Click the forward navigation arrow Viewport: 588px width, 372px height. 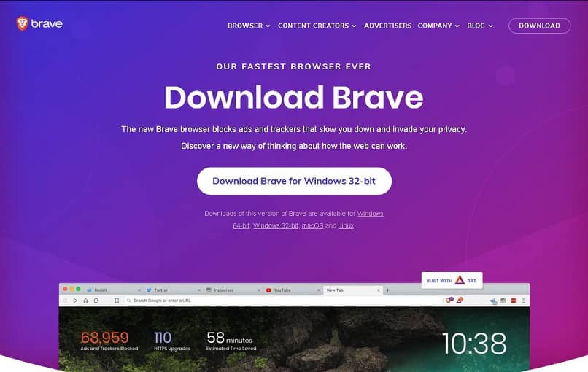(x=75, y=301)
